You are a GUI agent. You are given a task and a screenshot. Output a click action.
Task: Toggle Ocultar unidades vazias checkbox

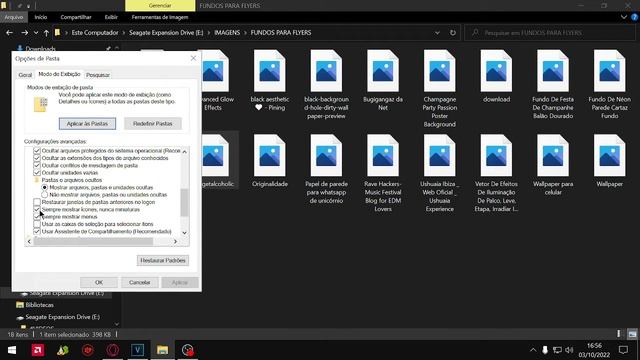tap(37, 173)
